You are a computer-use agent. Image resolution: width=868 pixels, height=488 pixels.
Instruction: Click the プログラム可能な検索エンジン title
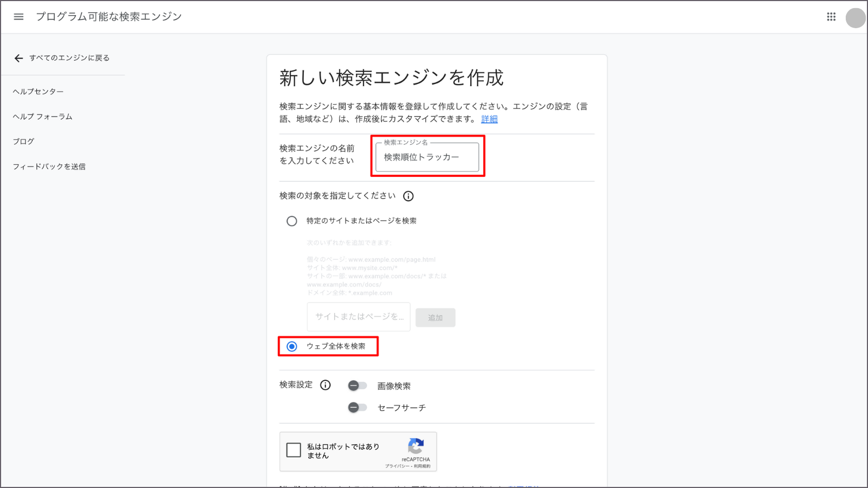pyautogui.click(x=109, y=17)
